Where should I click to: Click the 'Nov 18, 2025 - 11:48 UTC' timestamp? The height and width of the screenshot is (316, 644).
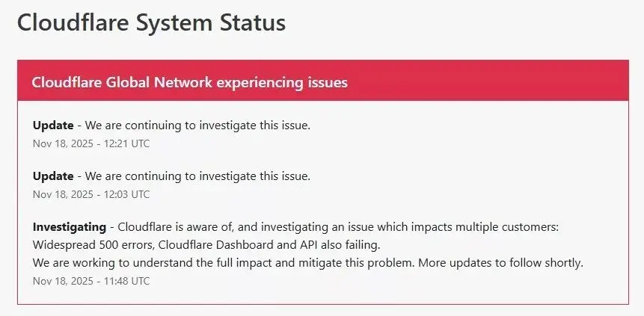(91, 281)
